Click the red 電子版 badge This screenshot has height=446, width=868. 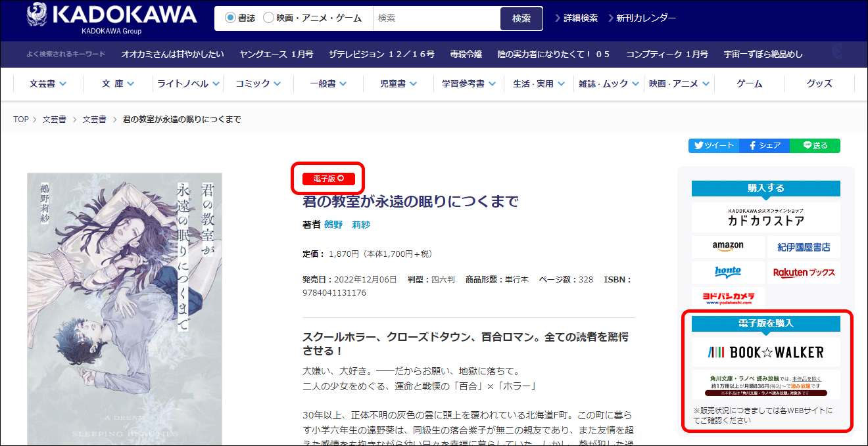(328, 178)
